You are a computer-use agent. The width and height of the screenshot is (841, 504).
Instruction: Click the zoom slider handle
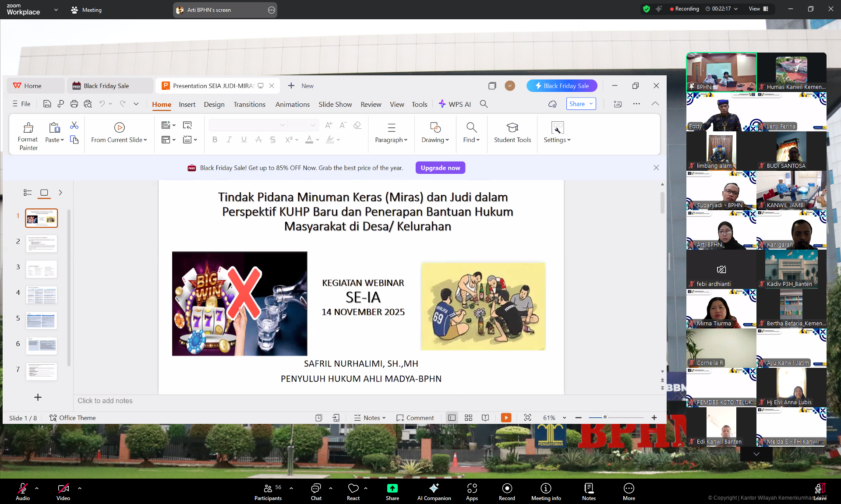pyautogui.click(x=605, y=417)
